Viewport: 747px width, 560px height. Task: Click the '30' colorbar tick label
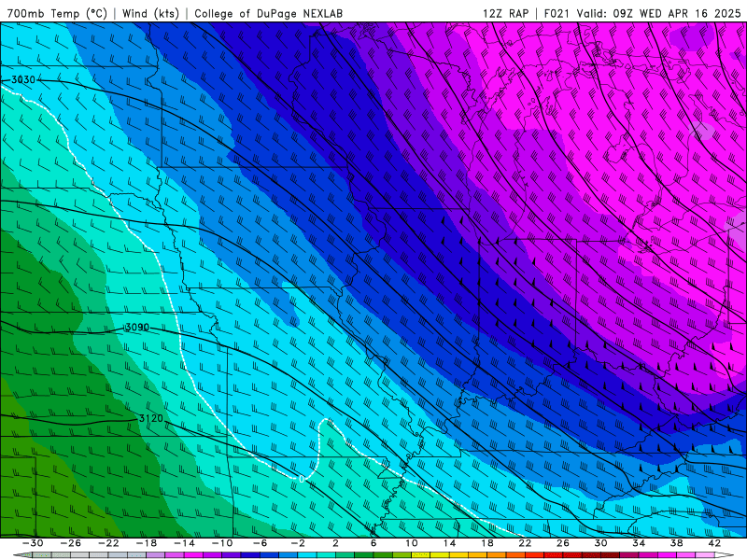pyautogui.click(x=600, y=543)
